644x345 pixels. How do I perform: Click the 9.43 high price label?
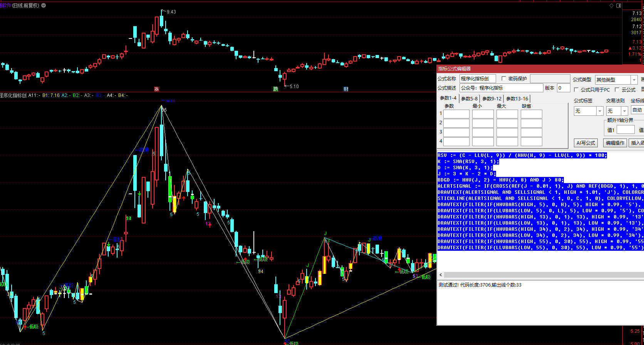(171, 12)
